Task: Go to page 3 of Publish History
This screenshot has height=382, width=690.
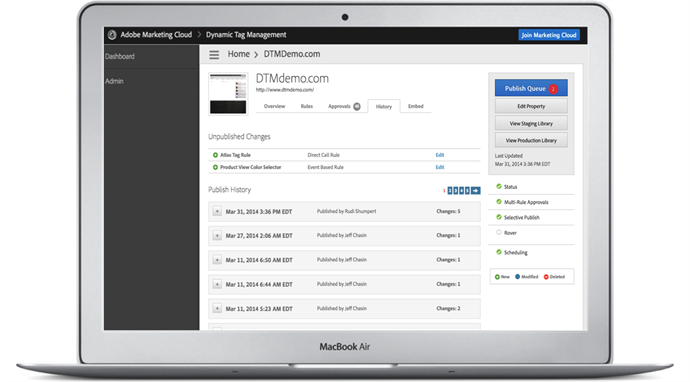Action: [x=455, y=191]
